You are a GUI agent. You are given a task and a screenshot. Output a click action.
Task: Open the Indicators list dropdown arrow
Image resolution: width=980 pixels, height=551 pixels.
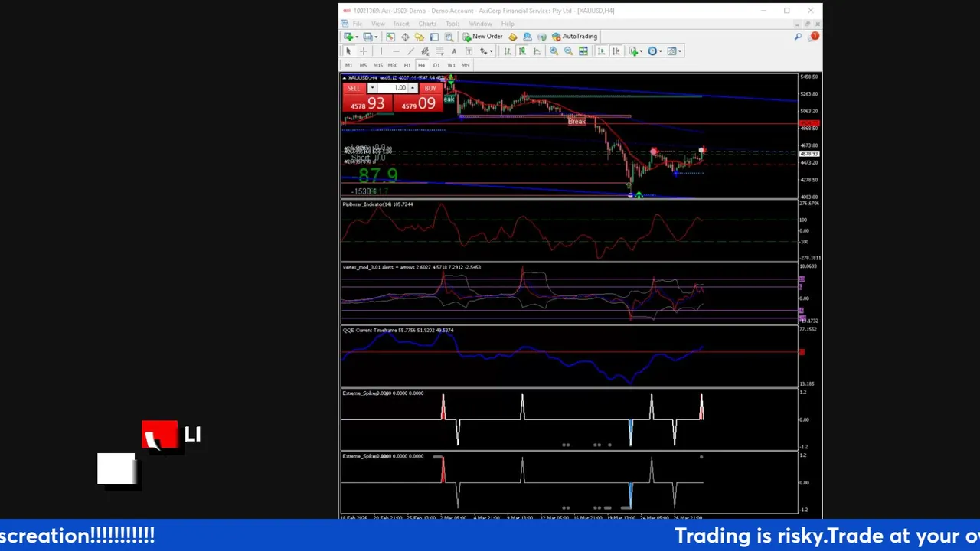[x=641, y=51]
